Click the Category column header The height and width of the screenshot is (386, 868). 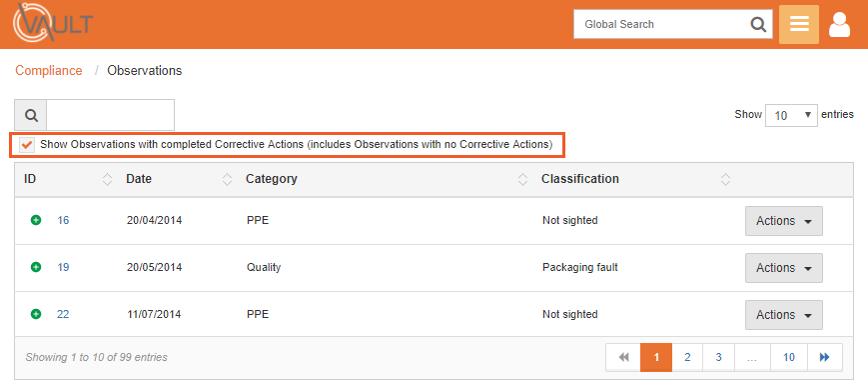point(272,179)
